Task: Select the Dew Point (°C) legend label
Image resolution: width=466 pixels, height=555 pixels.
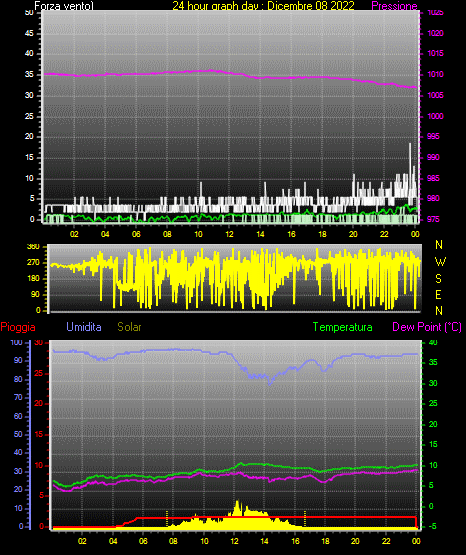Action: click(x=427, y=327)
